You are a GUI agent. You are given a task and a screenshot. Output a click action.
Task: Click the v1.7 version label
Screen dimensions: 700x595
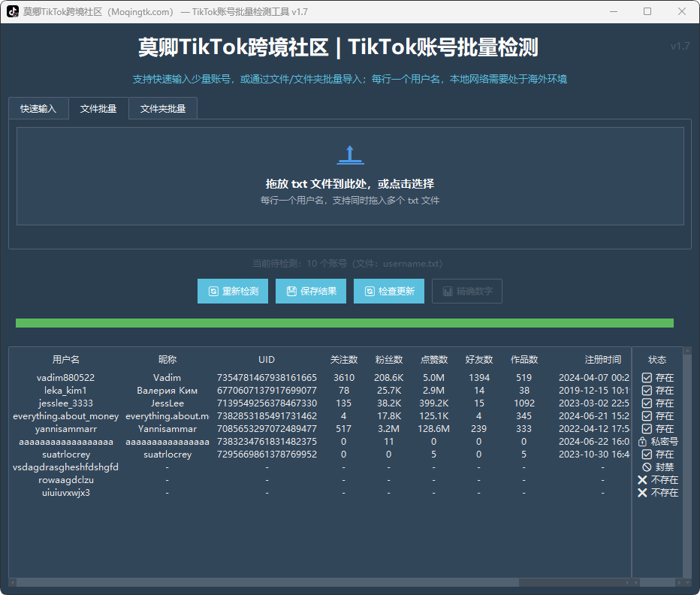[680, 46]
